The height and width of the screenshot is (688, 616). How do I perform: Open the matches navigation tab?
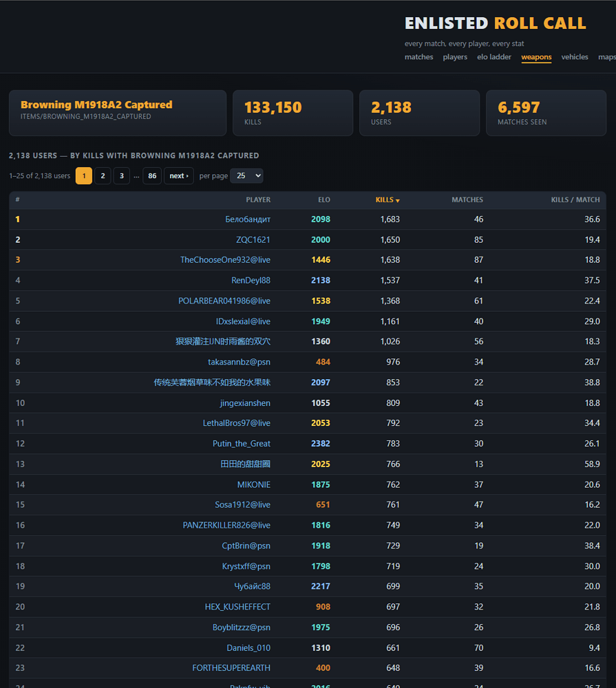[418, 57]
